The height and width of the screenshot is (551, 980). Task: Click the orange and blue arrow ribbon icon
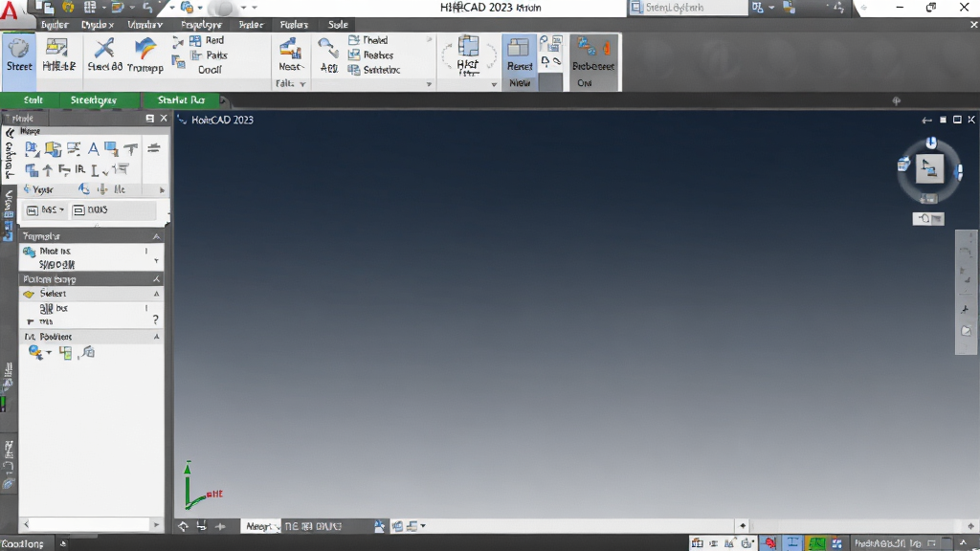tap(145, 48)
